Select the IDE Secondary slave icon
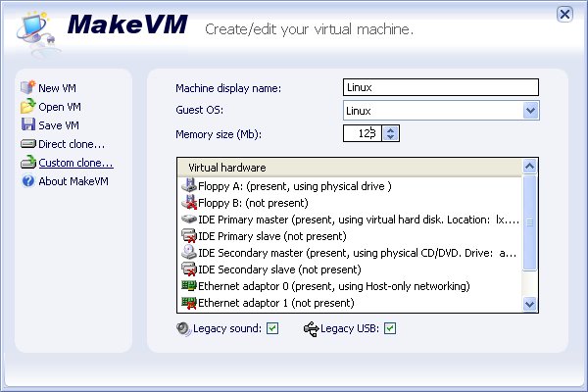Screen dimensions: 588x392 click(x=189, y=269)
